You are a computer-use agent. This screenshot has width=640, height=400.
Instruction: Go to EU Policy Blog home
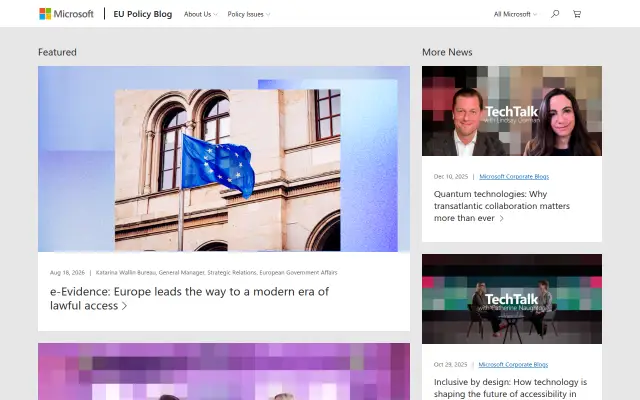(x=142, y=14)
